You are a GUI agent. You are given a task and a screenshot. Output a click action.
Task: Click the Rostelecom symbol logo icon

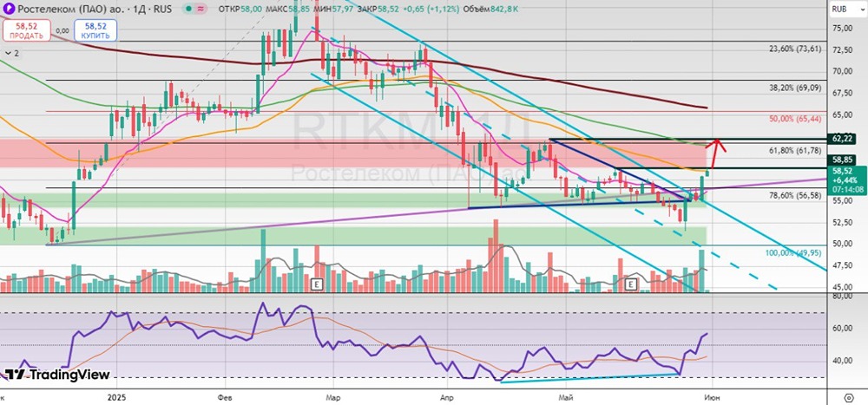pyautogui.click(x=7, y=10)
